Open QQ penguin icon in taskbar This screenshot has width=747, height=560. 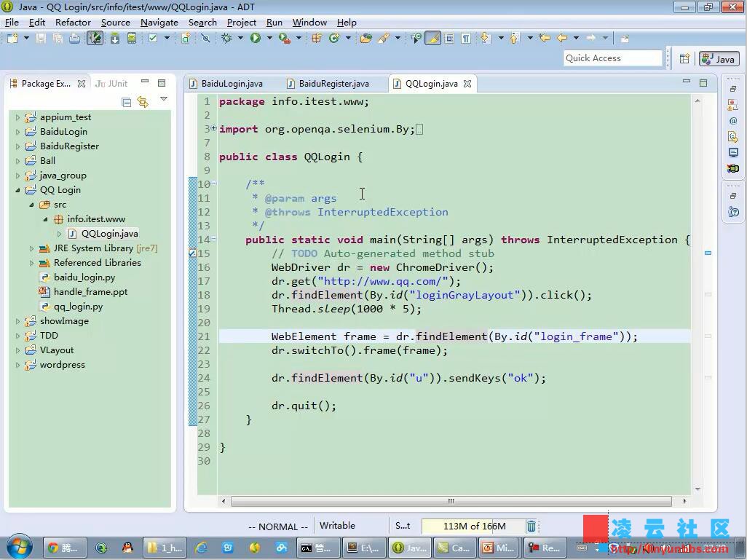[127, 548]
